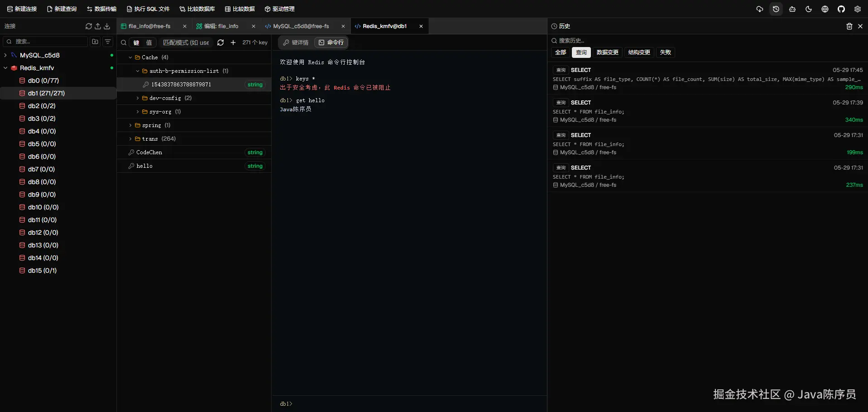Screen dimensions: 868x412
Task: Open 驱动管理 driver management
Action: coord(280,9)
